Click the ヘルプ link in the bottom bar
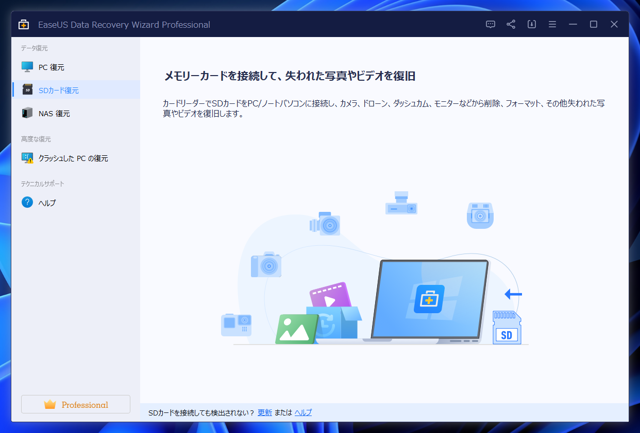The height and width of the screenshot is (433, 640). [x=303, y=413]
